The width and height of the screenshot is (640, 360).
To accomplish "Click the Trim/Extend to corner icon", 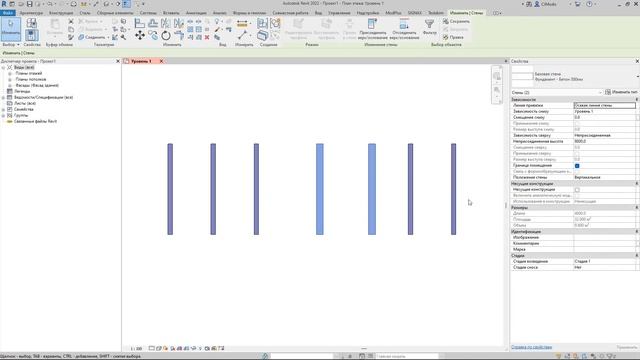I will (179, 36).
